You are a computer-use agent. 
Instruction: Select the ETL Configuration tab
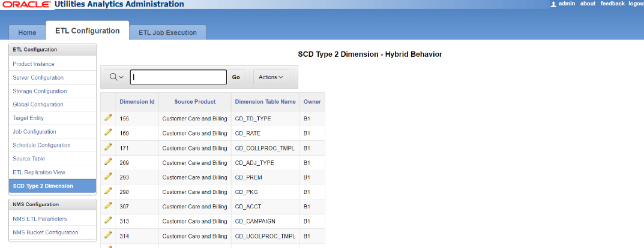tap(88, 31)
